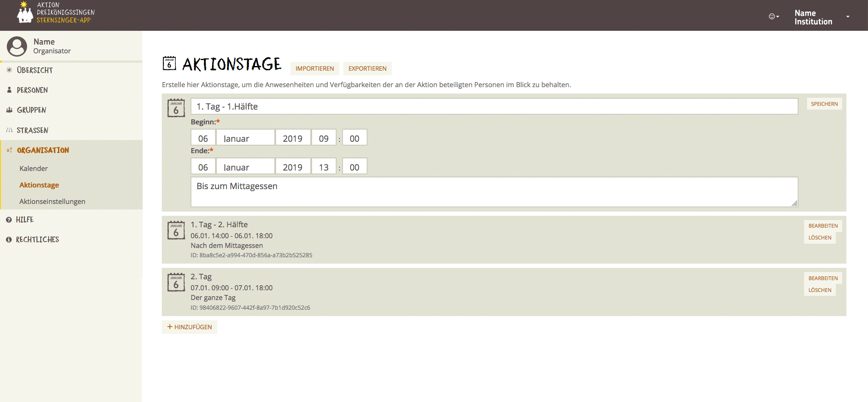
Task: Click the star icon beside Übersicht
Action: [9, 70]
